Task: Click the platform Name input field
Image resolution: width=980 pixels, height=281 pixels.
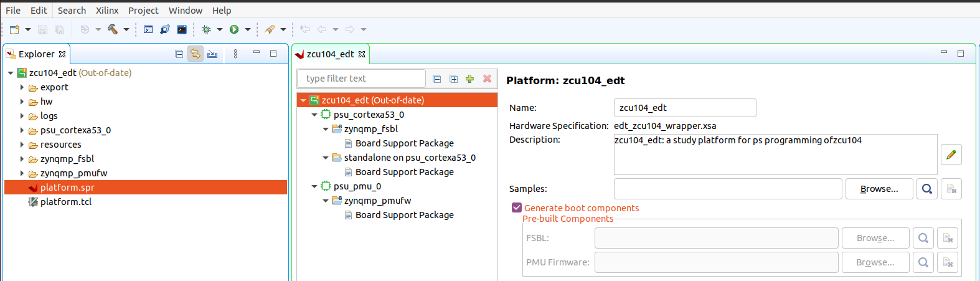Action: [685, 108]
